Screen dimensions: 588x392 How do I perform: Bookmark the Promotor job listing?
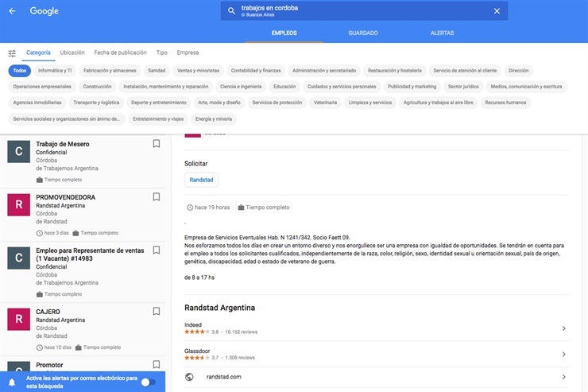tap(157, 365)
